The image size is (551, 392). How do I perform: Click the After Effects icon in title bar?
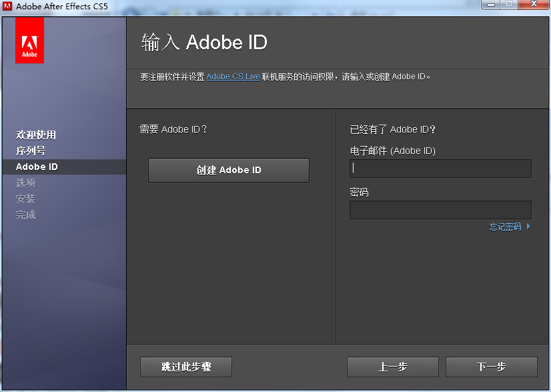7,6
